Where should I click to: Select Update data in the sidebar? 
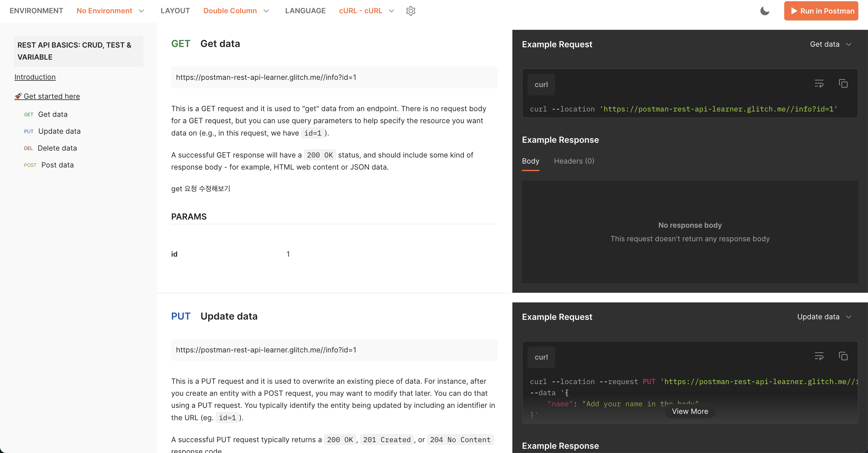pos(59,131)
